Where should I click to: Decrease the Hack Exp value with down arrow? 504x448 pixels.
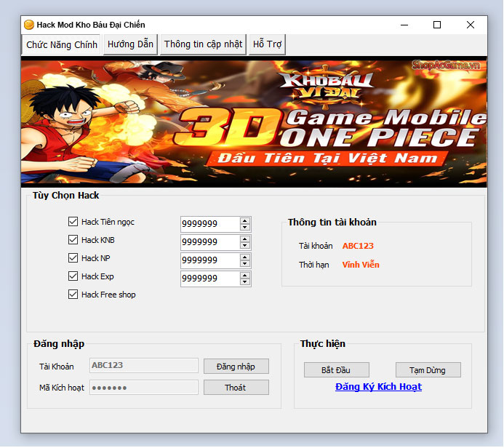245,282
